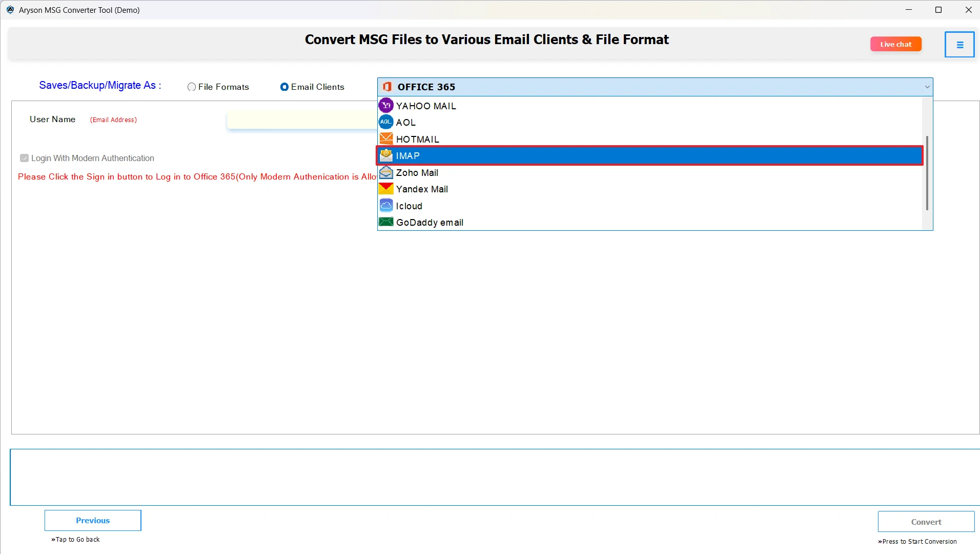980x554 pixels.
Task: Toggle Login With Modern Authentication checkbox
Action: pos(24,158)
